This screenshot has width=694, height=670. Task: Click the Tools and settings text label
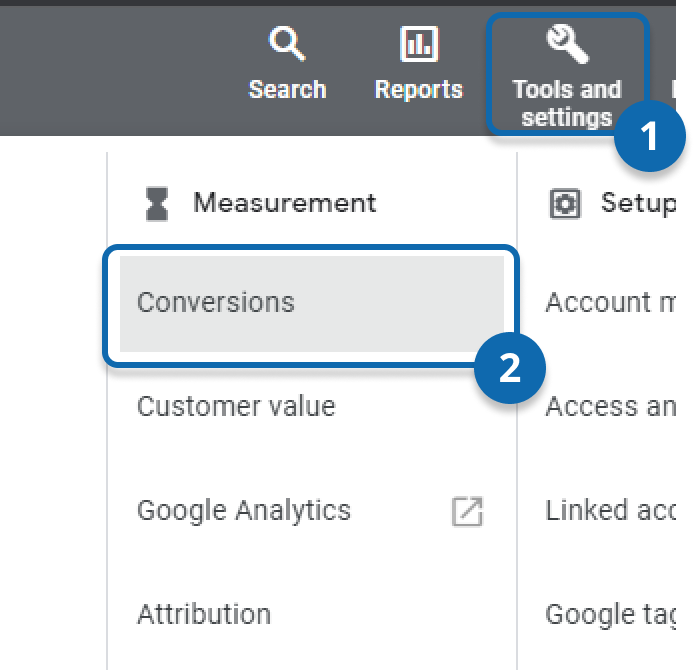tap(566, 103)
